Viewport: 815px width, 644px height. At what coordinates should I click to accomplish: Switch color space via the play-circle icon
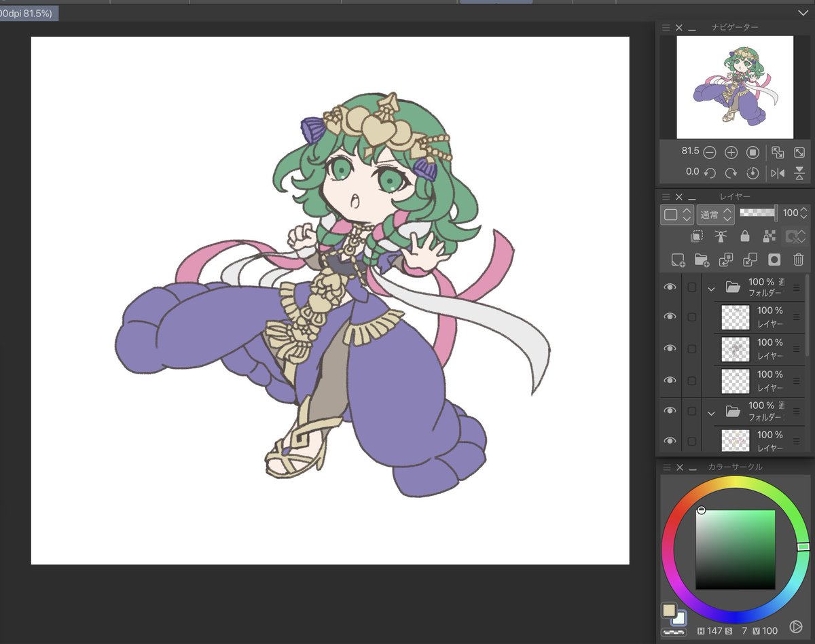coord(796,626)
